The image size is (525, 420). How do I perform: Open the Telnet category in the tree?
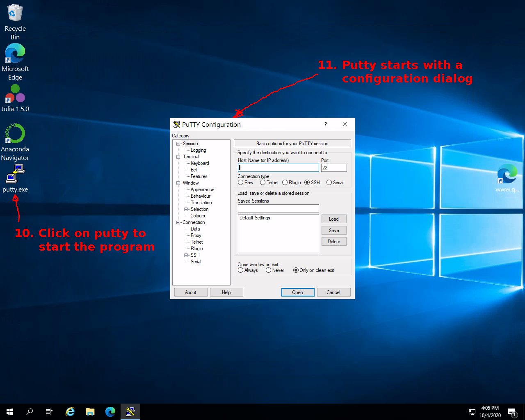coord(197,242)
